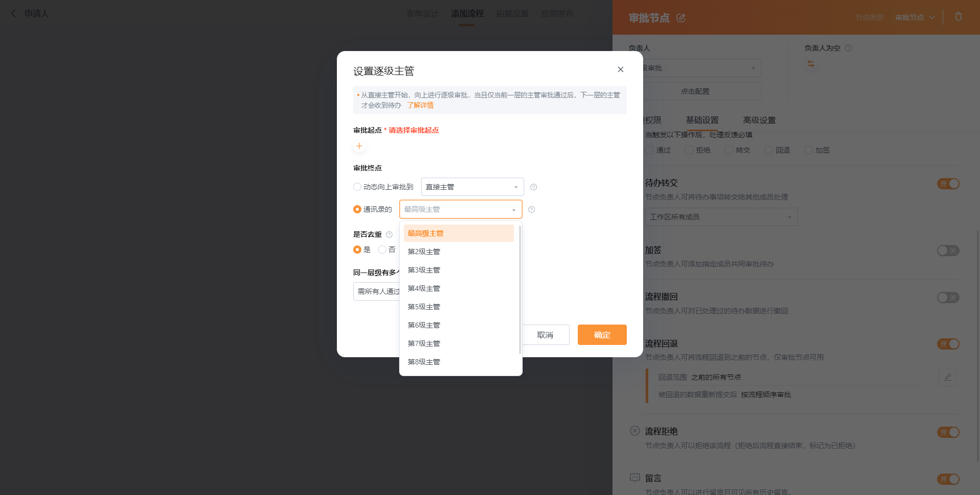Image resolution: width=980 pixels, height=495 pixels.
Task: Toggle the 流程回退 switch
Action: pos(948,344)
